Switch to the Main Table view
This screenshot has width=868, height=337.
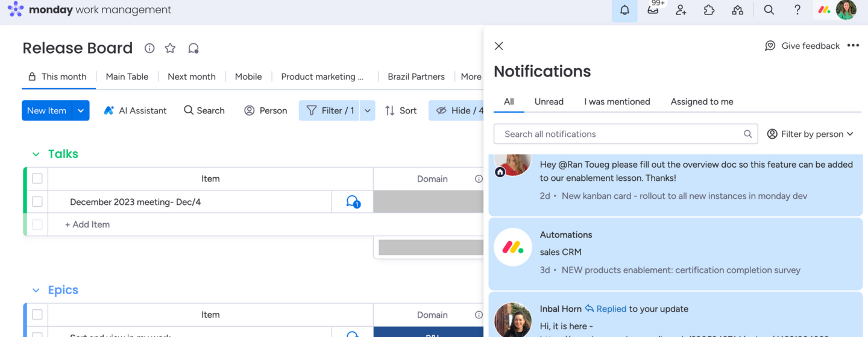point(127,77)
